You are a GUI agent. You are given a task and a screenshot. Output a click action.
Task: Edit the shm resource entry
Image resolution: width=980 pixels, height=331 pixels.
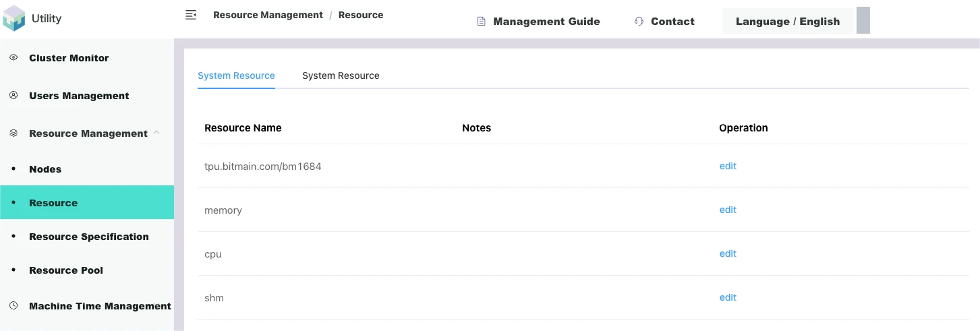[x=728, y=297]
